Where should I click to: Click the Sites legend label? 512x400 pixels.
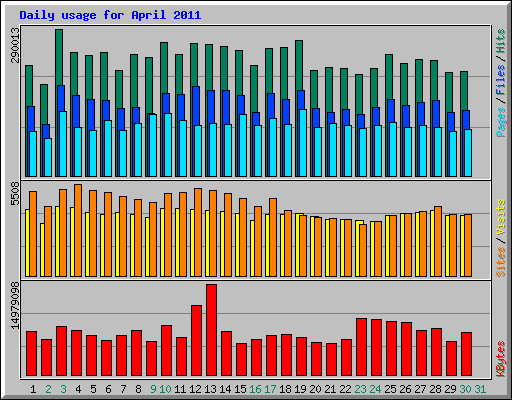point(501,262)
